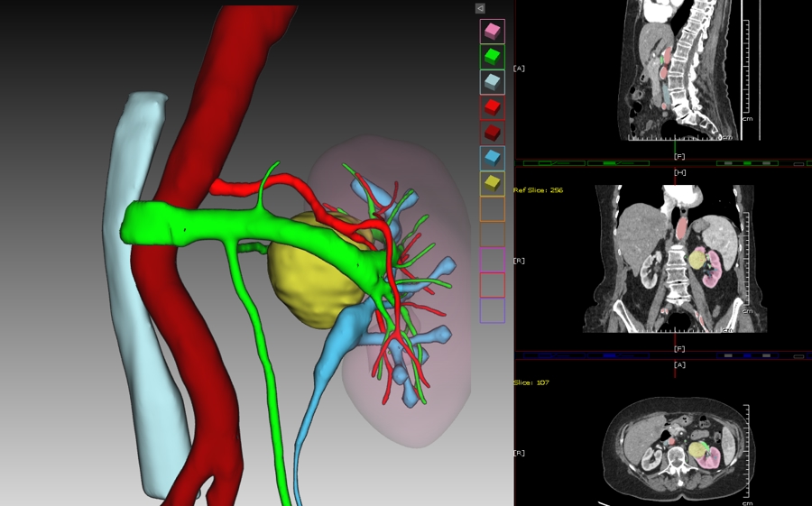Click the [R] marker beside coronal view

(519, 261)
